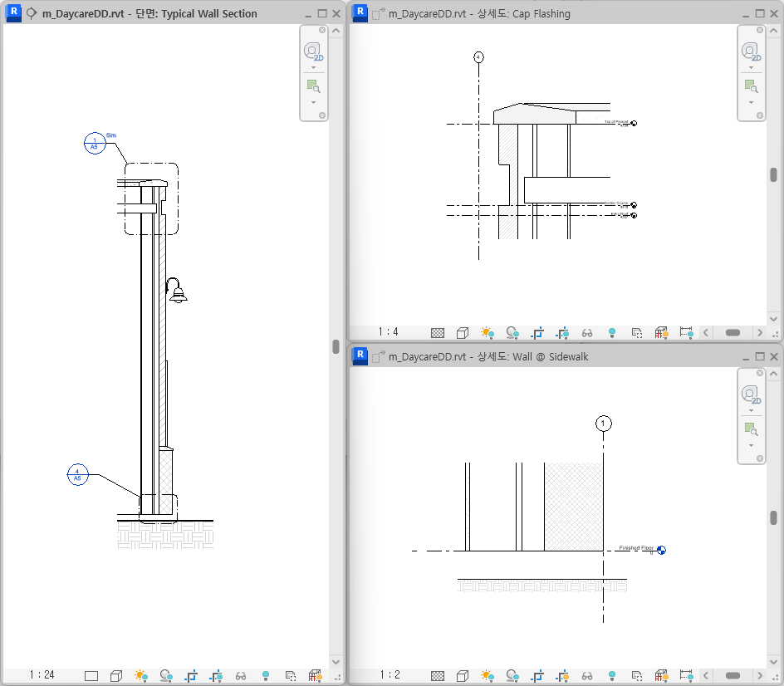This screenshot has width=784, height=686.
Task: Show crop region in Wall @ Sidewalk view
Action: (x=562, y=676)
